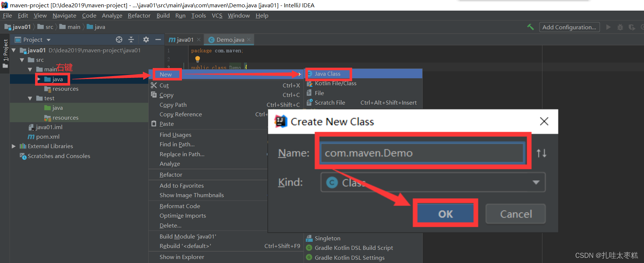Open Project panel settings gear
Screen dimensions: 644x263
pos(146,40)
